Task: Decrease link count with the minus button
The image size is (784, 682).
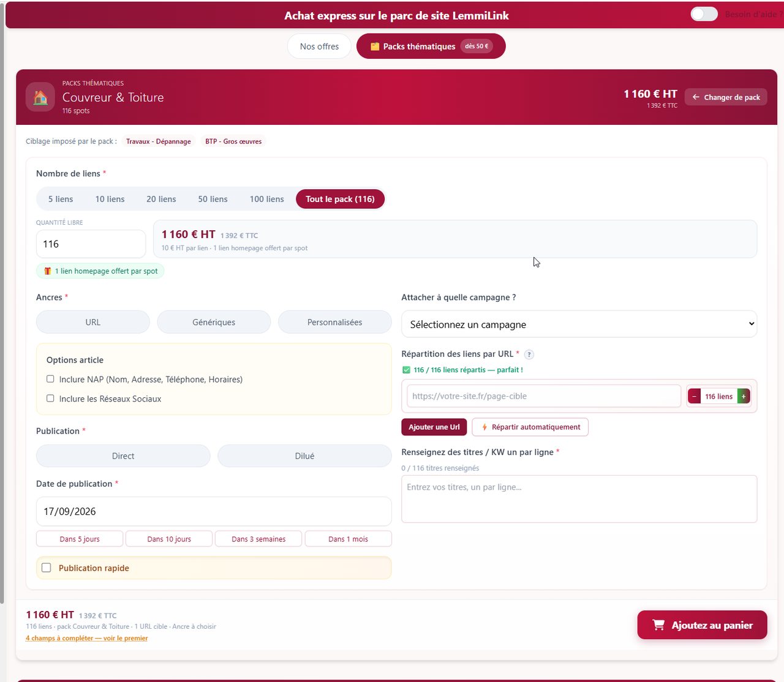Action: [694, 397]
